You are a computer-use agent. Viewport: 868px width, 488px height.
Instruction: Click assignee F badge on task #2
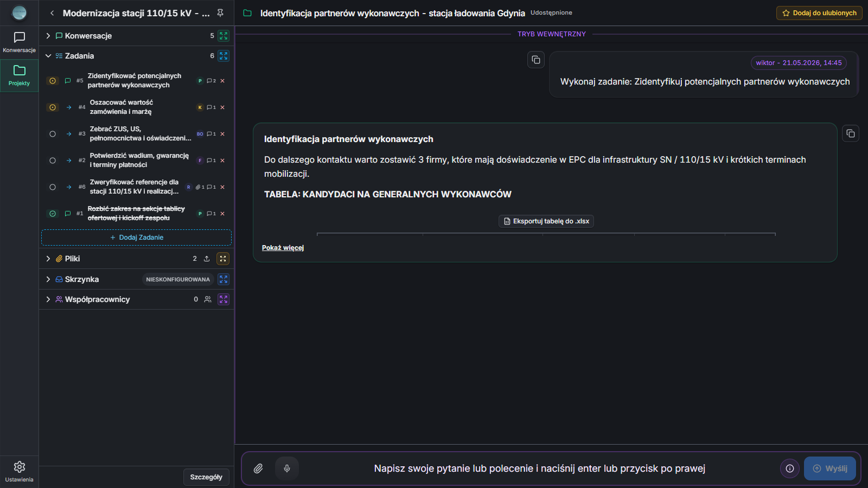(x=200, y=160)
